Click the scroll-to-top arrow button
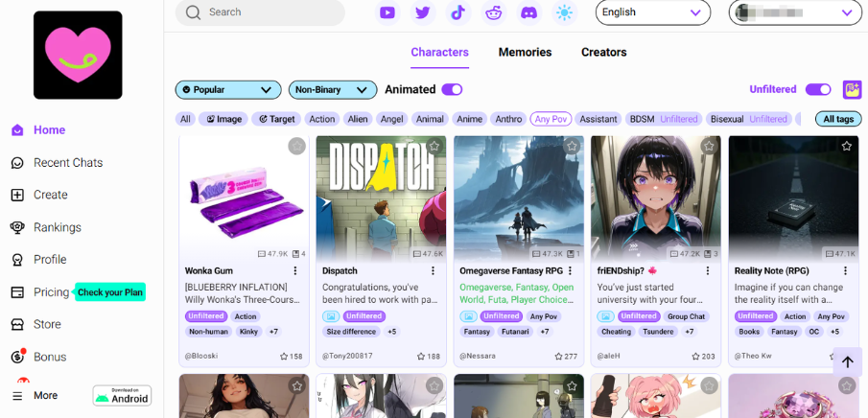The image size is (868, 418). [847, 361]
